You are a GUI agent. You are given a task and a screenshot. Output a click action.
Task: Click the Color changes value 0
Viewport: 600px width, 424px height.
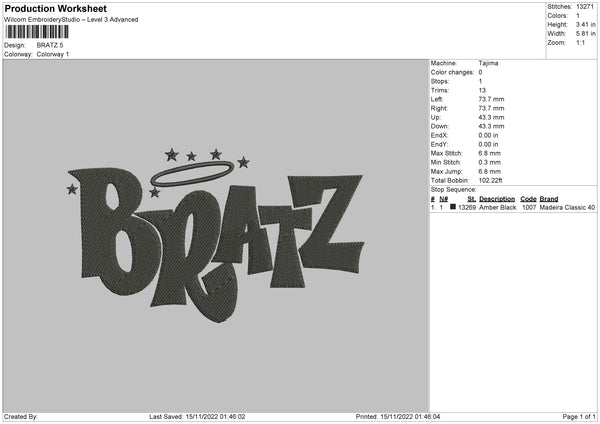(x=480, y=72)
